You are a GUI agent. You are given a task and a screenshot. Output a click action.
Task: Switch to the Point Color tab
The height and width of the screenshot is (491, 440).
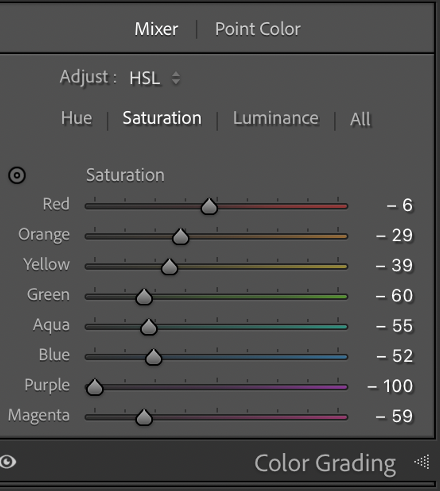coord(258,29)
